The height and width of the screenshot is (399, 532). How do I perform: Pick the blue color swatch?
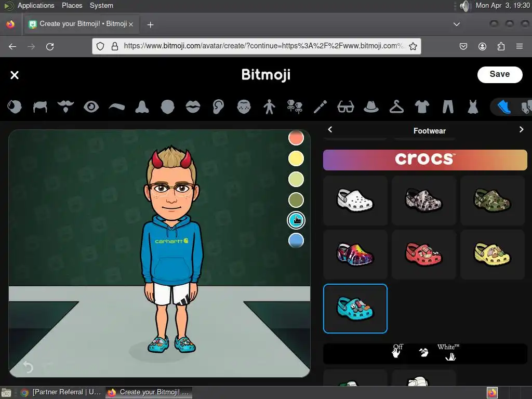(296, 241)
